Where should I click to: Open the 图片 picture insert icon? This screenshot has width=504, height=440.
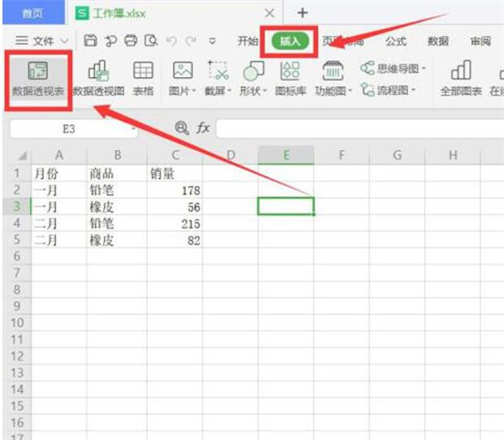click(x=182, y=71)
